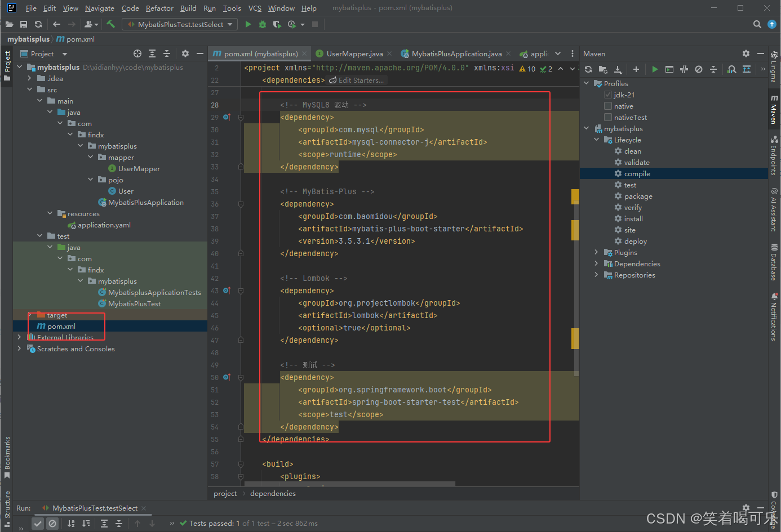Switch to MybatisPlusApplication.java tab
Image resolution: width=781 pixels, height=532 pixels.
[x=456, y=53]
